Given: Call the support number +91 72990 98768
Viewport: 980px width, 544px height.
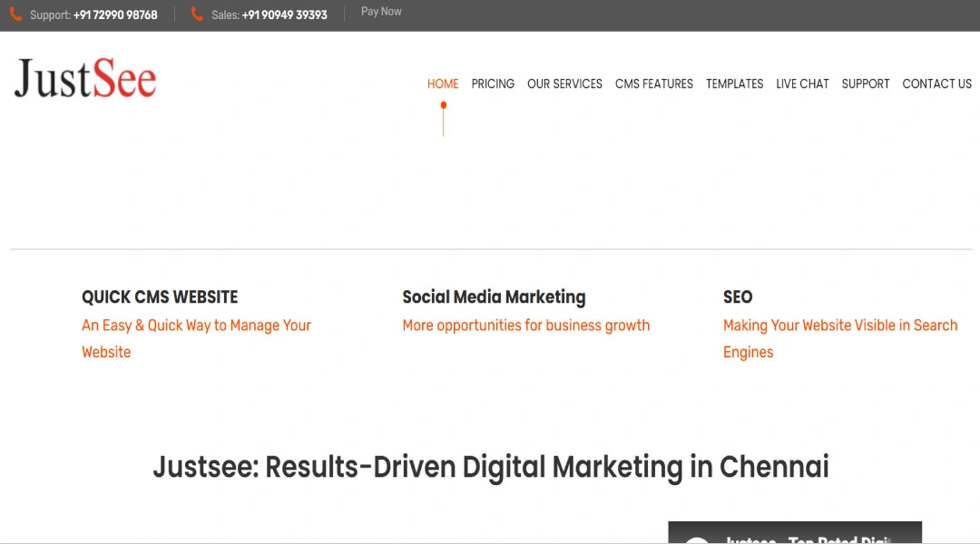Looking at the screenshot, I should point(115,15).
